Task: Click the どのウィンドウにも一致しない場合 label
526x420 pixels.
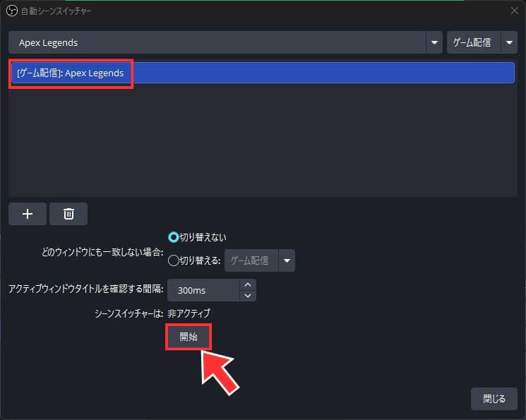Action: (x=102, y=252)
